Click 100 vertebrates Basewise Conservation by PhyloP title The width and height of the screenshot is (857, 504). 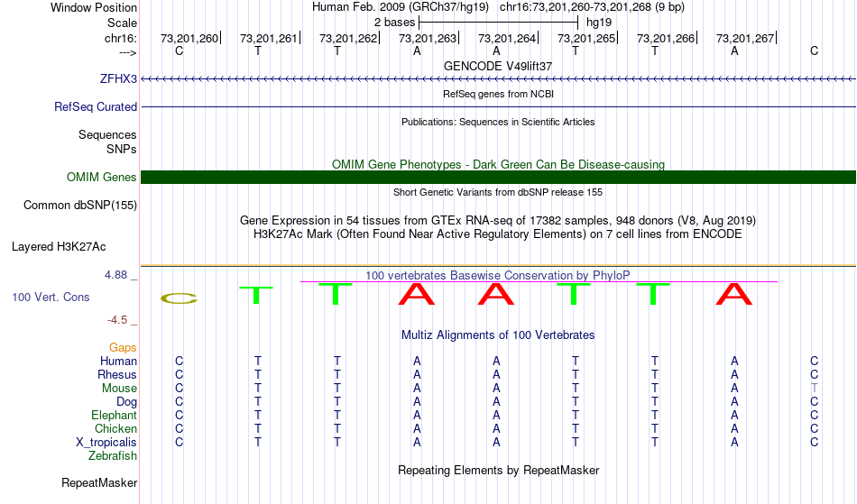click(498, 275)
